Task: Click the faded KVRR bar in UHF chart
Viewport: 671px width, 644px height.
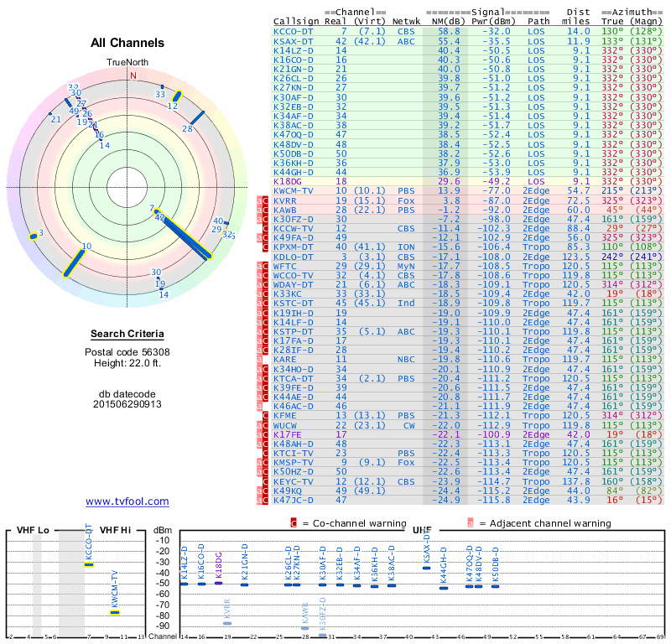Action: pos(227,623)
